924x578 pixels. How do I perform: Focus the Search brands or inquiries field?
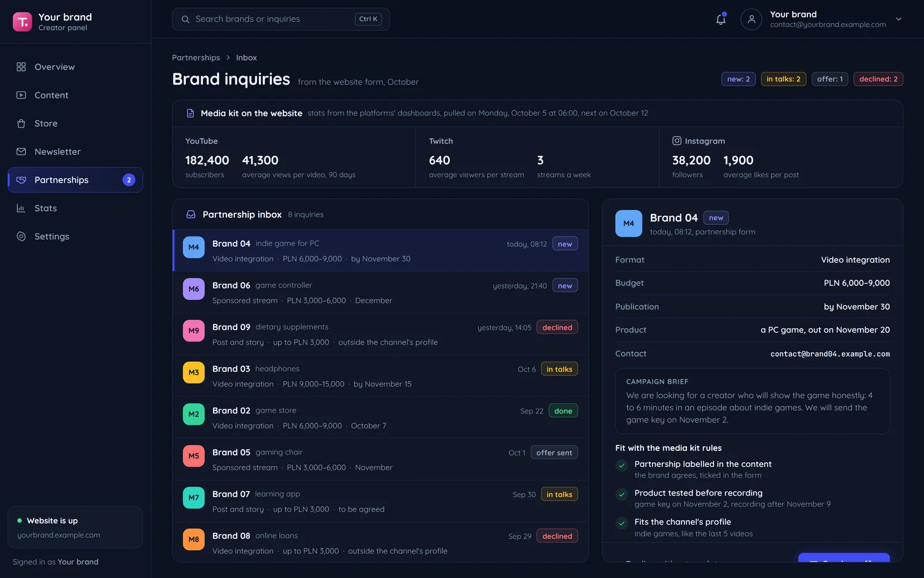(281, 19)
